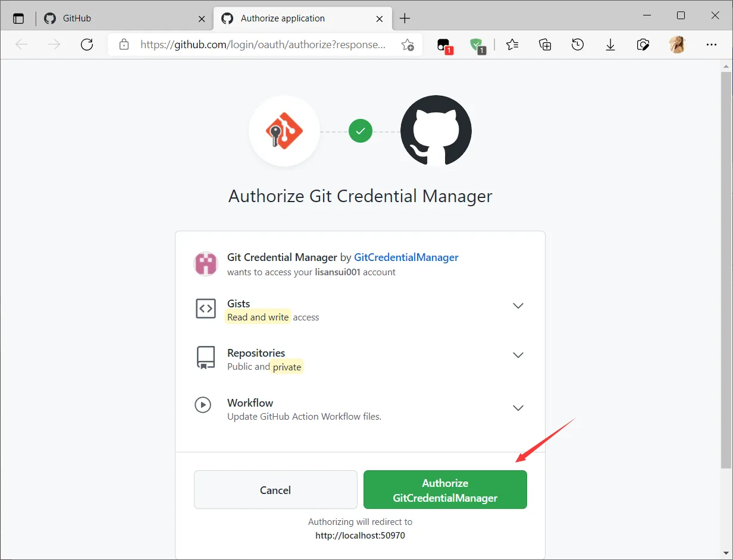Open the Collections panel

point(545,45)
